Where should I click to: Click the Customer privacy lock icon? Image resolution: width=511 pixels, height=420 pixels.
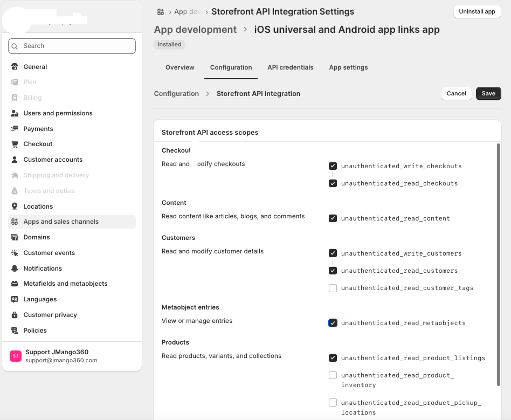(x=14, y=315)
